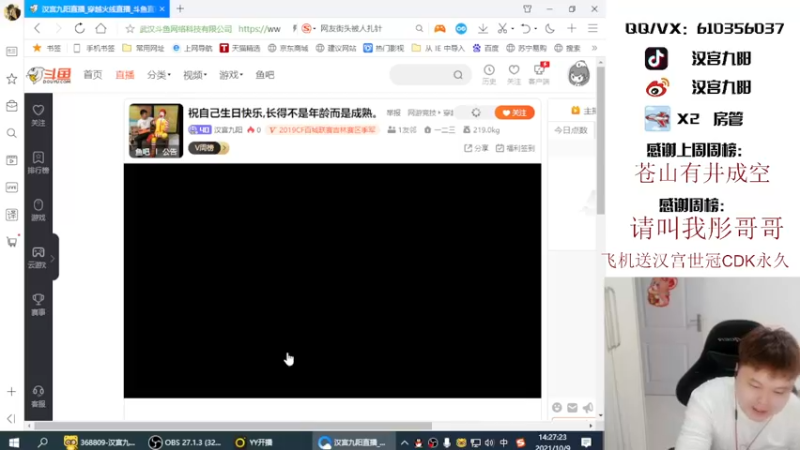This screenshot has height=450, width=800.
Task: Toggle the sun brightness switch near 关注
Action: tap(476, 113)
